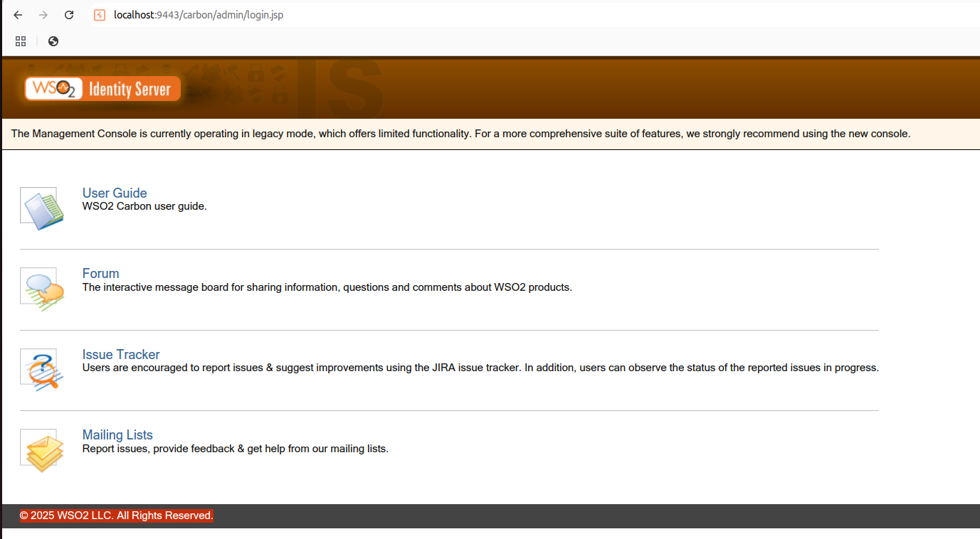Screen dimensions: 980x539
Task: Click the WSO2 LLC copyright footer text
Action: pos(116,516)
